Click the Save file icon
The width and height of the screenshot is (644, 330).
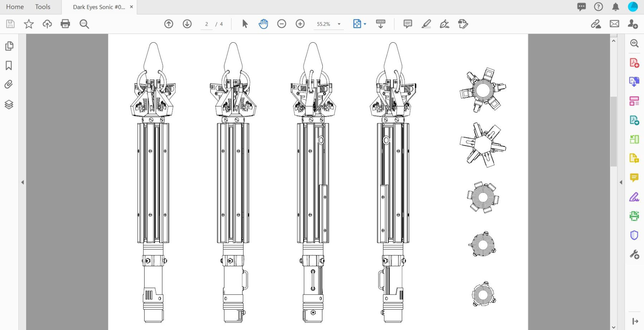10,24
